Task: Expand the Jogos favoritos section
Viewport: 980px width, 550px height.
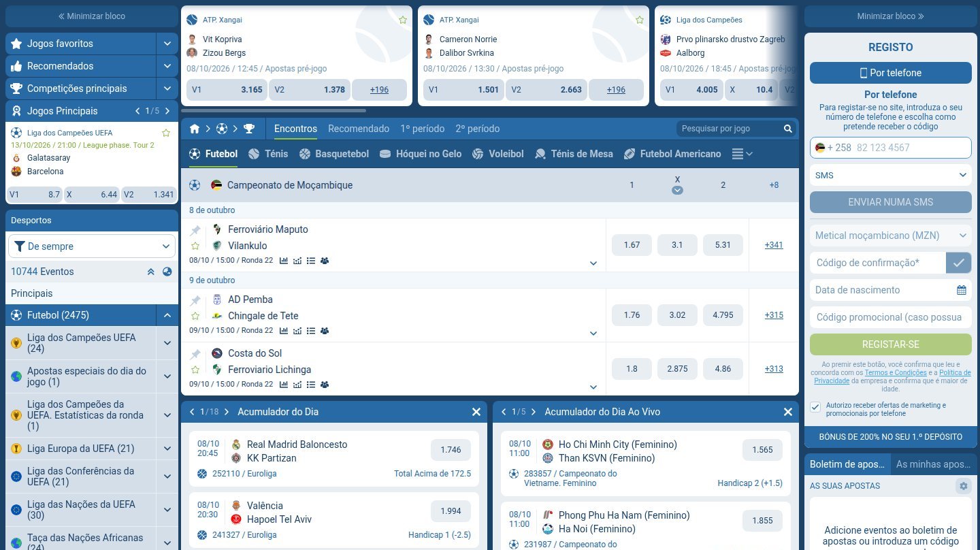Action: (167, 44)
